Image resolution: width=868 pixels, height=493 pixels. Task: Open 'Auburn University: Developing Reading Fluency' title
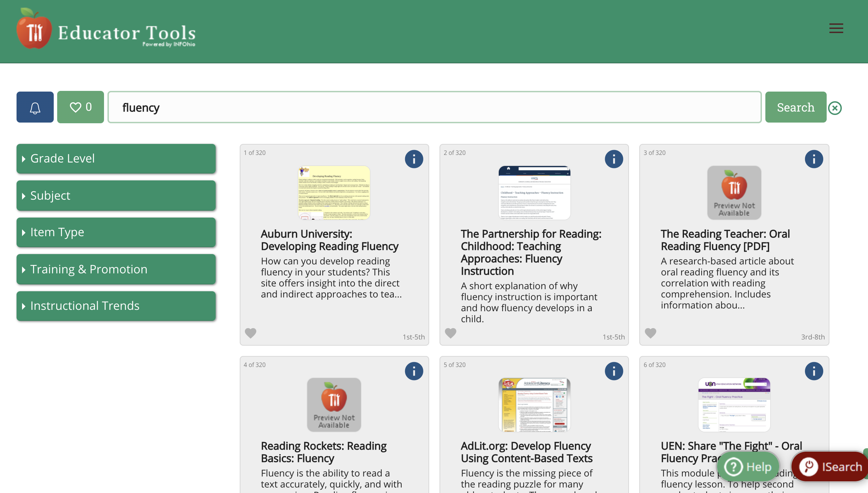click(330, 240)
